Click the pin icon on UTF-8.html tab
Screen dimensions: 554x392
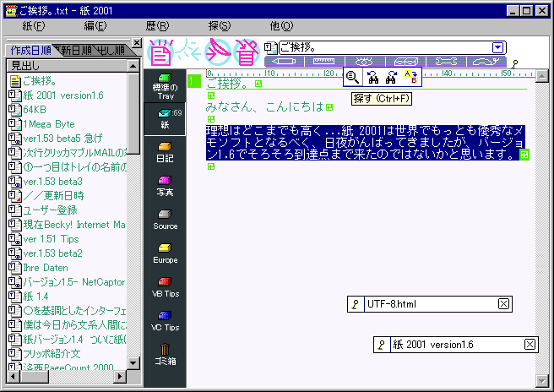click(x=356, y=304)
